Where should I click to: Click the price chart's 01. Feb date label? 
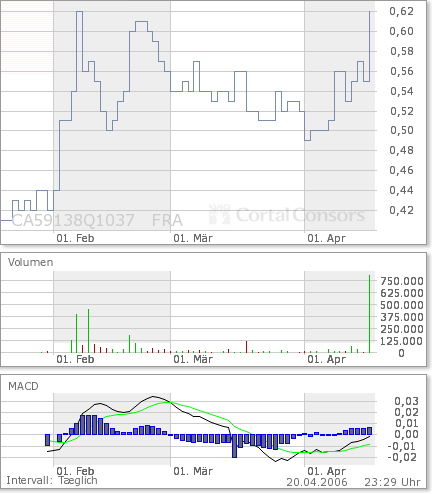(x=75, y=238)
